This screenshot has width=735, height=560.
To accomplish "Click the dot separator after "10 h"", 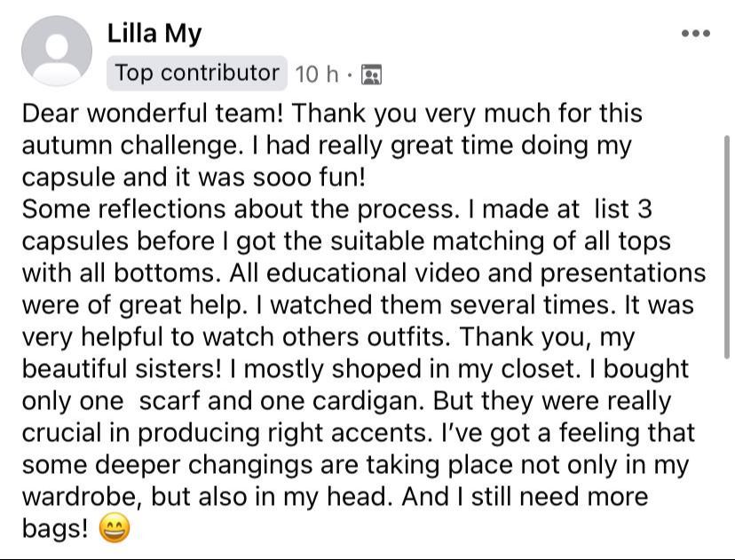I will point(350,75).
